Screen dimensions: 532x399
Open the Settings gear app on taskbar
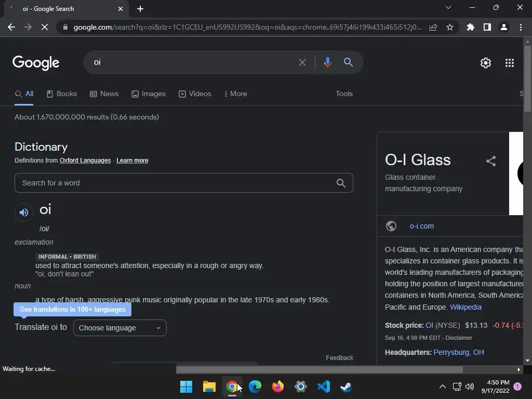[x=301, y=387]
